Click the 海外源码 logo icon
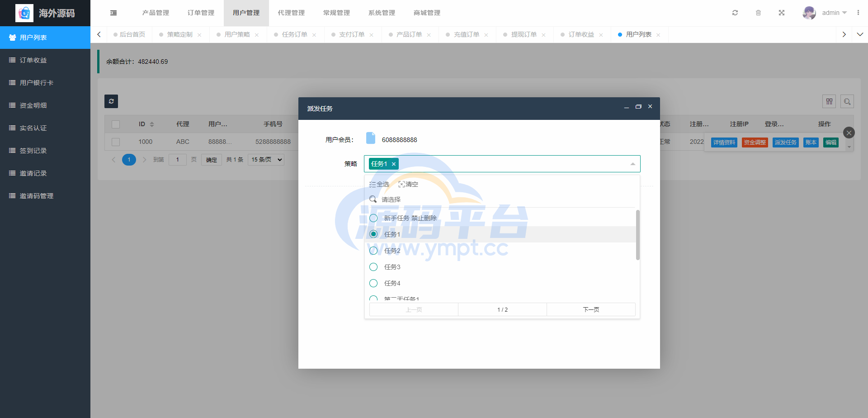The width and height of the screenshot is (868, 418). [24, 13]
